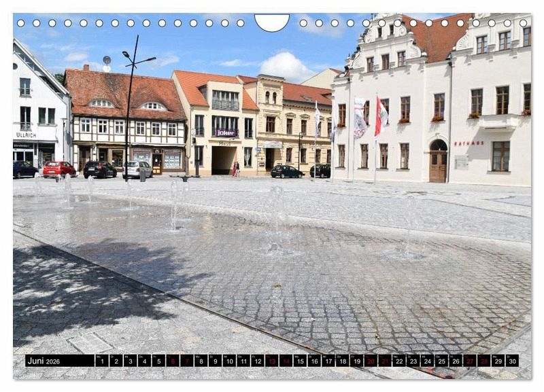544x392 pixels.
Task: Select date 5 in the calendar strip
Action: pyautogui.click(x=158, y=361)
